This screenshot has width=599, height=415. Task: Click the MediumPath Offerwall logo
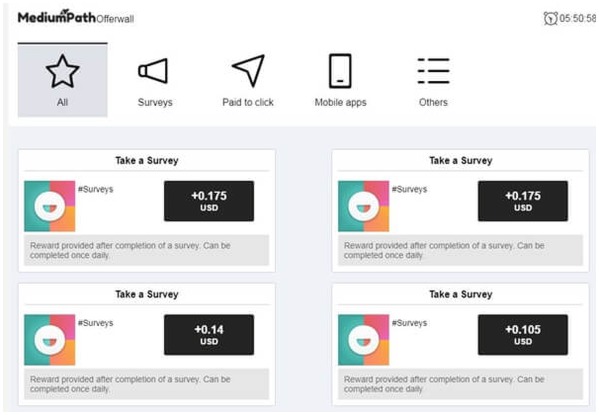click(76, 17)
